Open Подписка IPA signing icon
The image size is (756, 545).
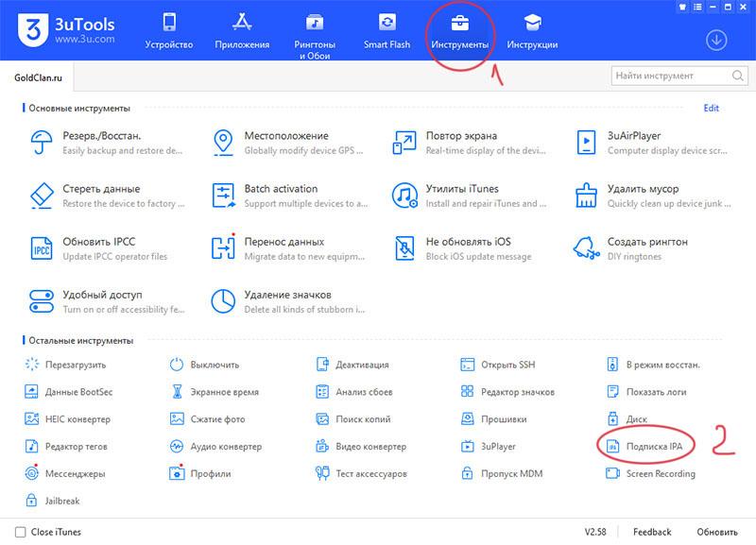point(612,446)
